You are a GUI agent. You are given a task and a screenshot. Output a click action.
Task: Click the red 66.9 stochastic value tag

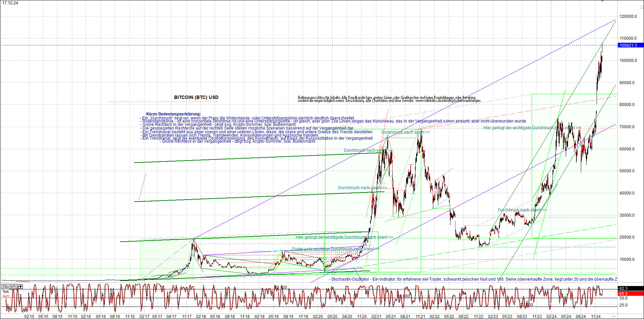(x=630, y=293)
